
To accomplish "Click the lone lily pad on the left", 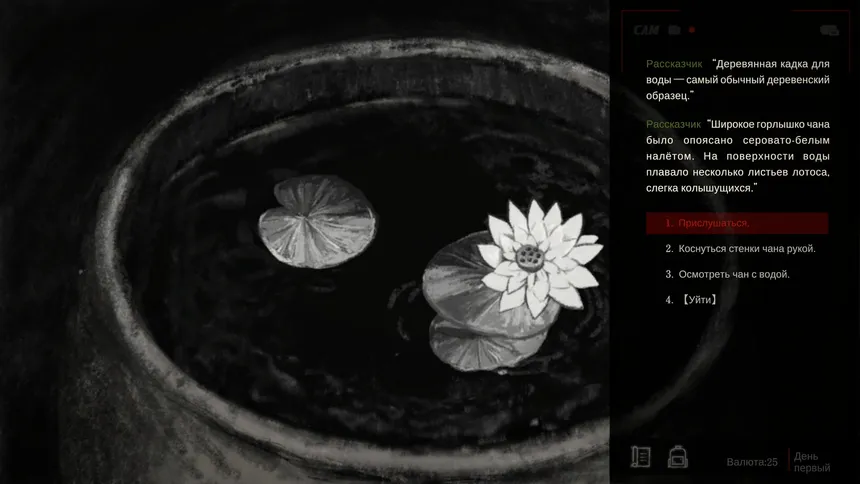I will (x=317, y=221).
